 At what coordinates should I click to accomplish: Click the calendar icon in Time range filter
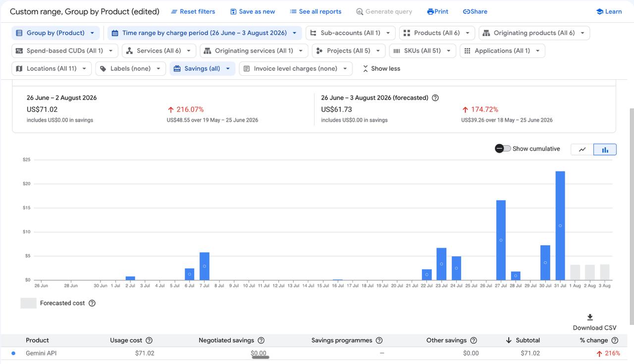[115, 33]
